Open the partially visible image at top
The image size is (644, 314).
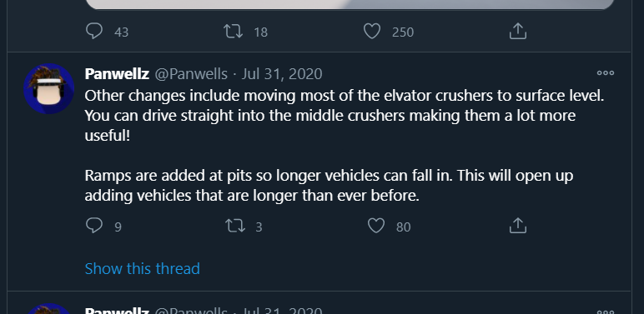(x=350, y=4)
